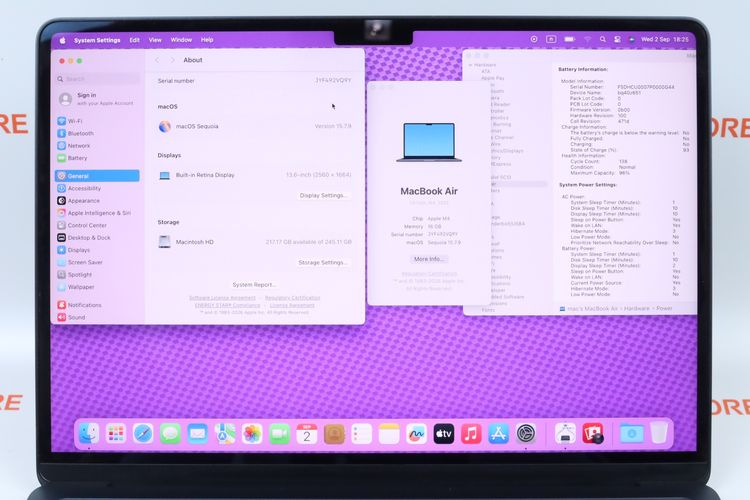750x500 pixels.
Task: Open App Store from the Dock
Action: point(498,433)
